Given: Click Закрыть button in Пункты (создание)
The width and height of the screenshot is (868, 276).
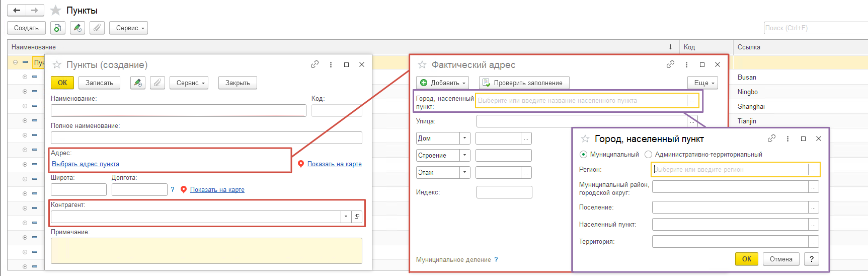Looking at the screenshot, I should (x=238, y=83).
